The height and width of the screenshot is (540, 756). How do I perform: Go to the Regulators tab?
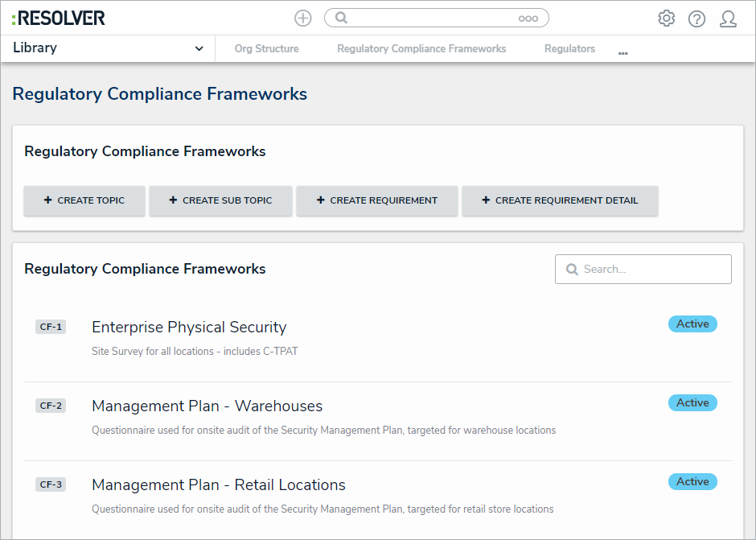(x=569, y=49)
